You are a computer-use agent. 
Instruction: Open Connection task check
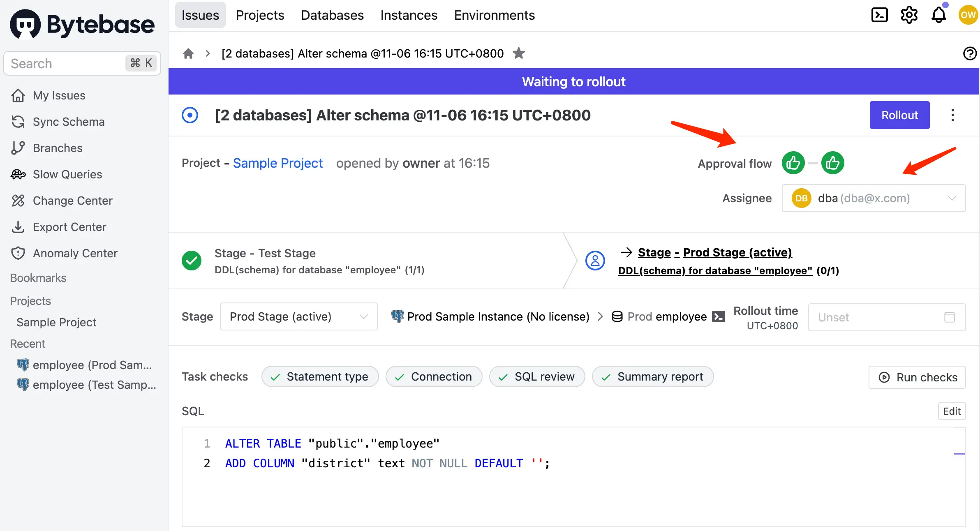[x=434, y=376]
